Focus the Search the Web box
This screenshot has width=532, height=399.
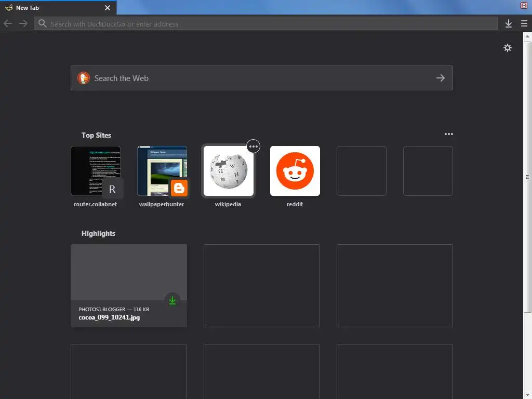(262, 78)
